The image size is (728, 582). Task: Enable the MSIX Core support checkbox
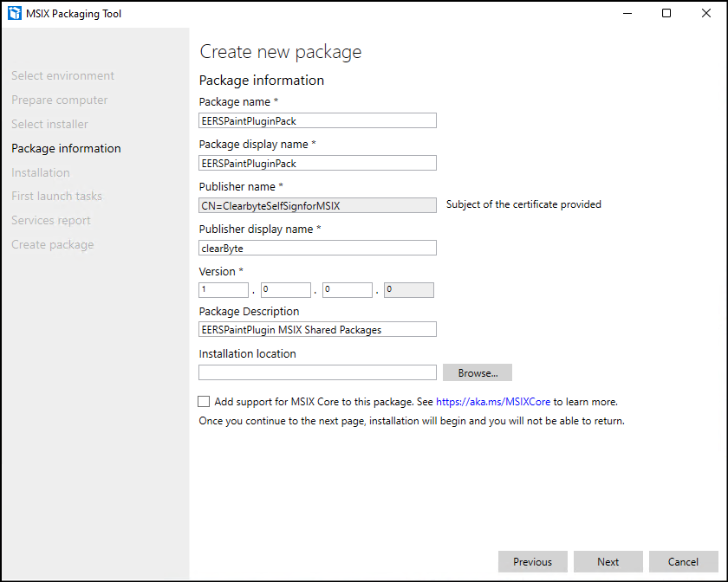coord(204,402)
